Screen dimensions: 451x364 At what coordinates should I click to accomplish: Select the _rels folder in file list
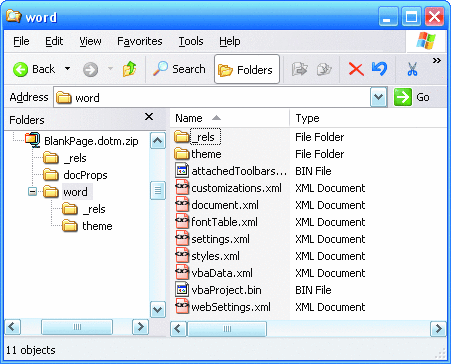205,137
